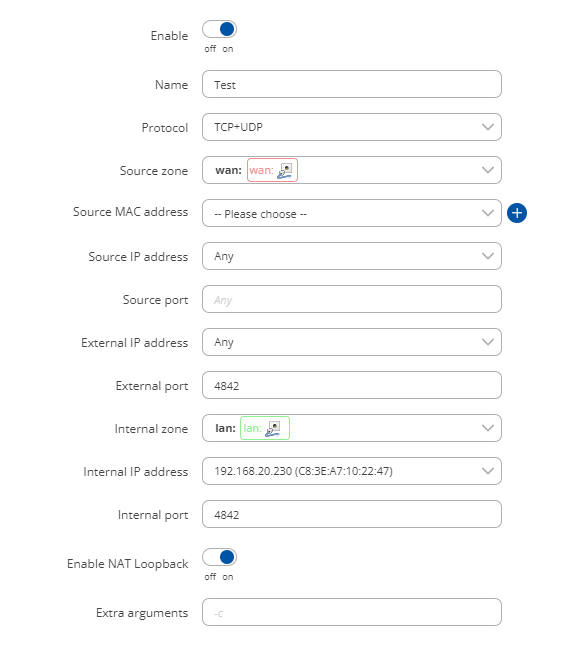Click the wan network interface icon
Viewport: 561px width, 669px height.
285,170
